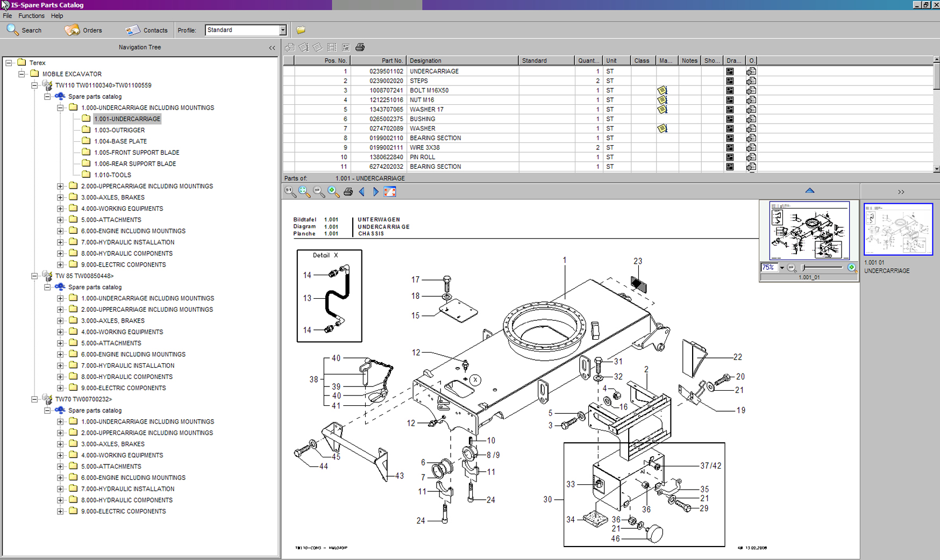This screenshot has width=940, height=560.
Task: Open the Profile Standard dropdown
Action: pyautogui.click(x=282, y=30)
